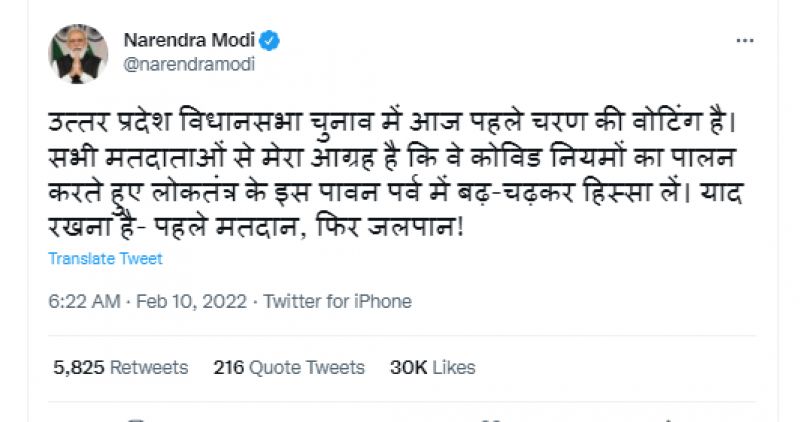
Task: Open the three-dot More options menu
Action: pos(744,41)
